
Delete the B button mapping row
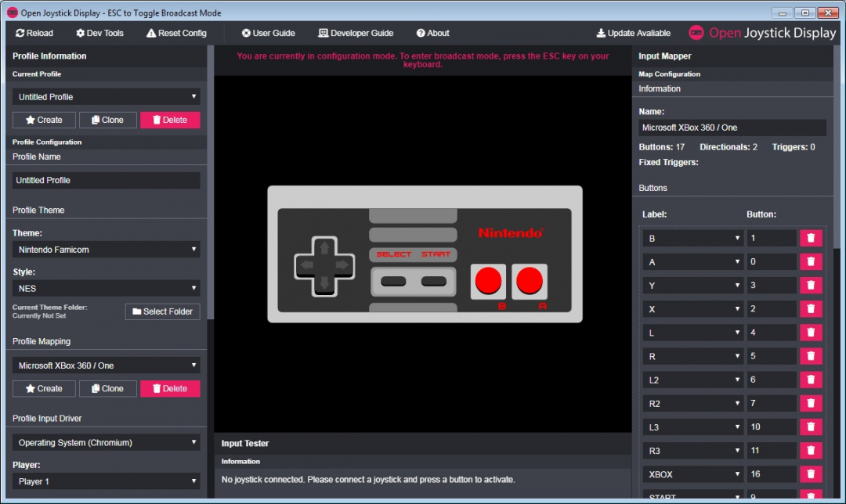click(x=811, y=238)
